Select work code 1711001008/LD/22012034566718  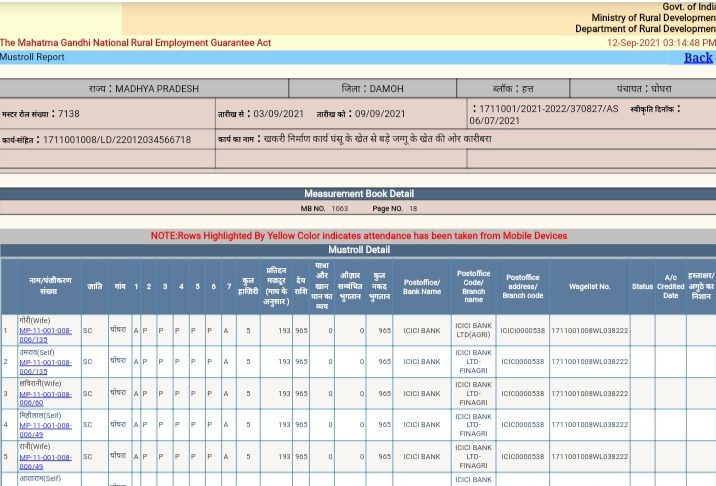point(117,140)
